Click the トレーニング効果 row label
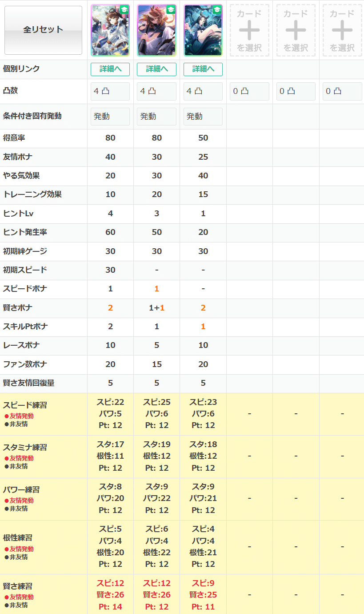Viewport: 364px width, 614px height. coord(32,194)
